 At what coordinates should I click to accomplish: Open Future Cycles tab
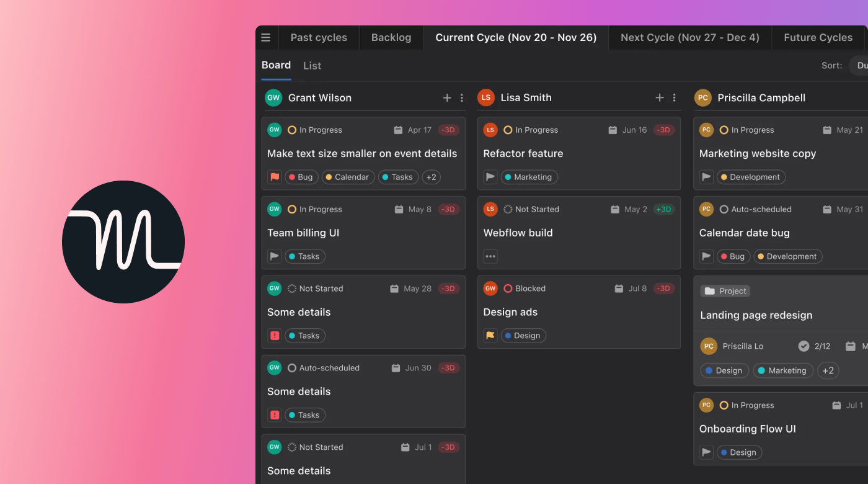pos(818,37)
